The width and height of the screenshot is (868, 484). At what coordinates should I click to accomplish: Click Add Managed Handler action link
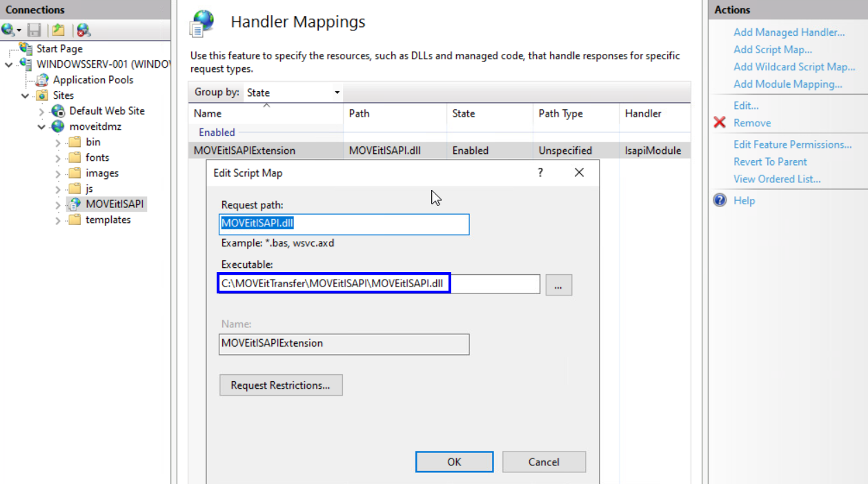pyautogui.click(x=789, y=32)
